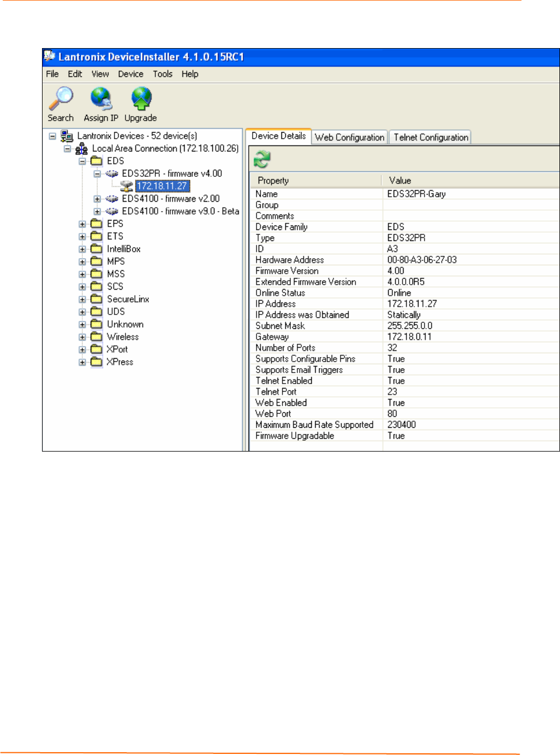Click the UDS folder icon
The image size is (560, 755).
point(97,312)
